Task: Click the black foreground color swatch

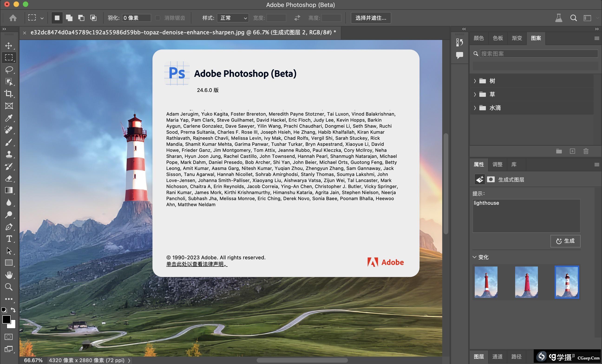Action: point(6,319)
